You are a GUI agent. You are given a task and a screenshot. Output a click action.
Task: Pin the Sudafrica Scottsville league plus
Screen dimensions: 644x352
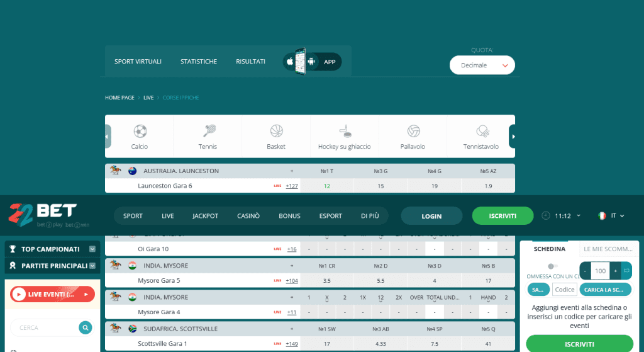[292, 329]
